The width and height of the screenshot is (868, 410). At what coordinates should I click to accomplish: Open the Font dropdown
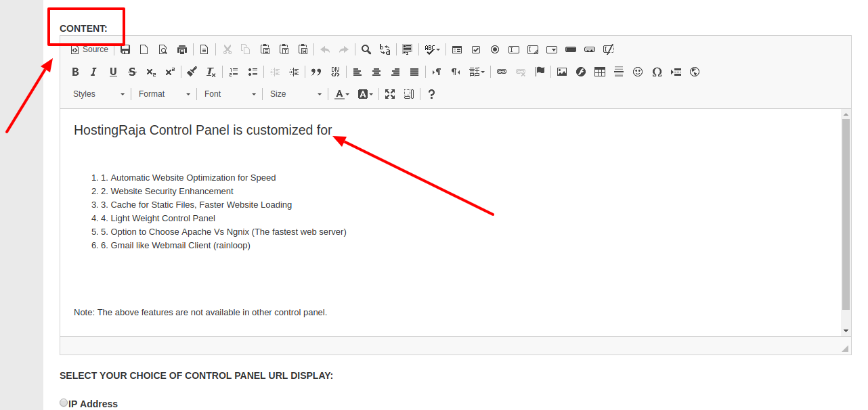[230, 94]
